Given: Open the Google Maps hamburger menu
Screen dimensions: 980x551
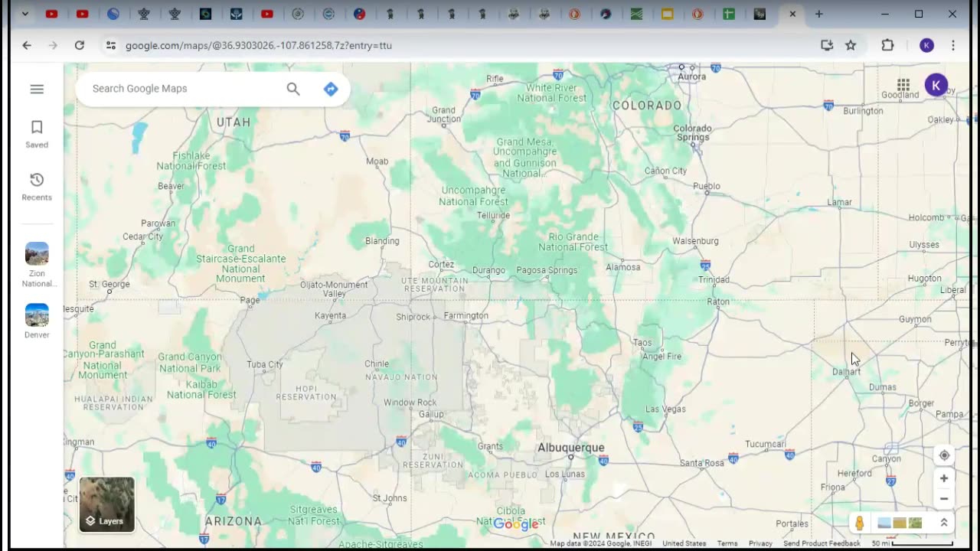Looking at the screenshot, I should click(37, 89).
